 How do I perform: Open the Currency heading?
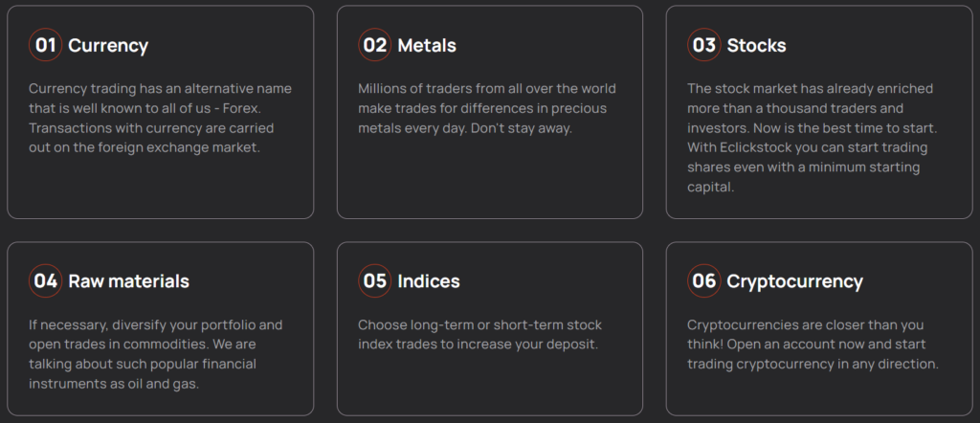108,45
